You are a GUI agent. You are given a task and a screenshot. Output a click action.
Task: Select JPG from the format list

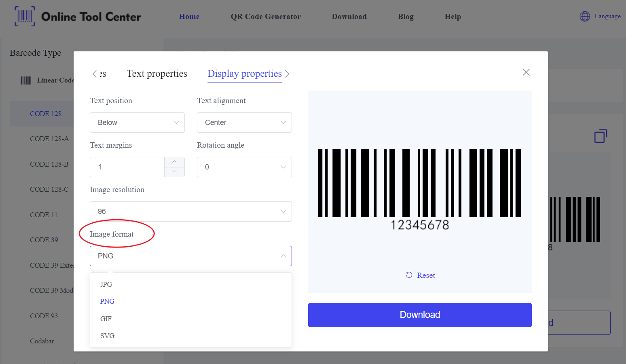pyautogui.click(x=191, y=284)
